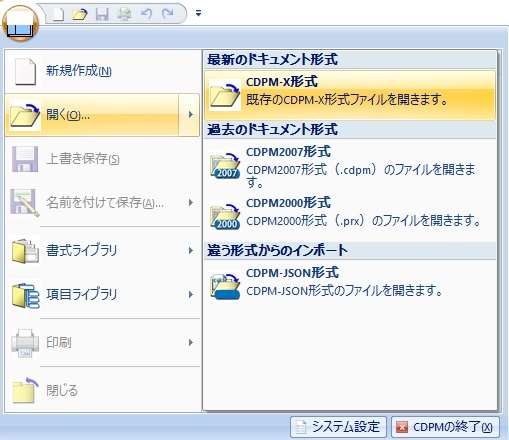Click description text 既存のCDPM-X形式ファイルを開きます。
Image resolution: width=509 pixels, height=440 pixels.
point(347,100)
